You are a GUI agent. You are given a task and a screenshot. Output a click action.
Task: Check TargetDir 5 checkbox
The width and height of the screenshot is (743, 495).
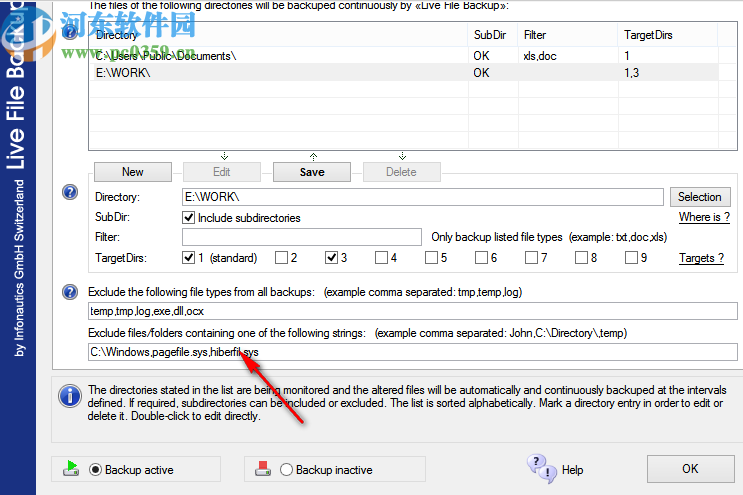point(432,257)
